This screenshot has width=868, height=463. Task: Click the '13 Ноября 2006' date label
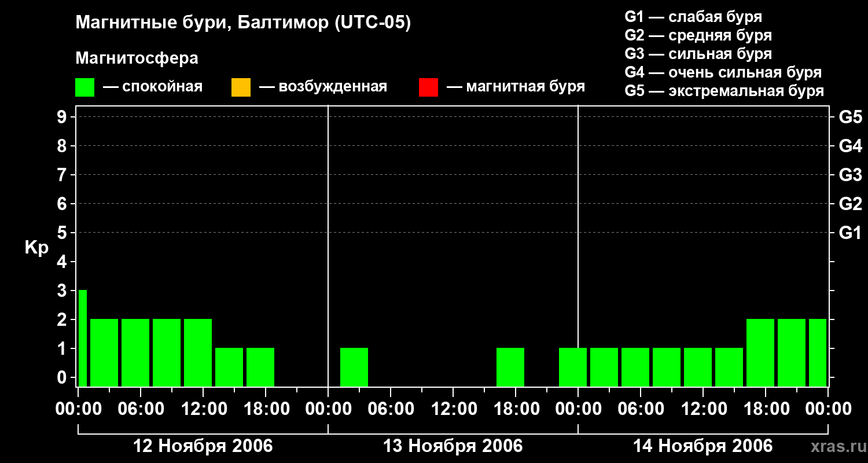pos(453,446)
